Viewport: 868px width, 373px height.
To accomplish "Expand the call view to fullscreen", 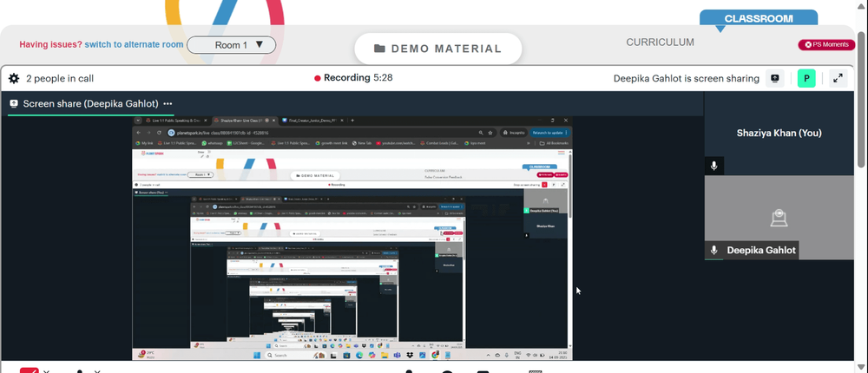I will pos(838,79).
